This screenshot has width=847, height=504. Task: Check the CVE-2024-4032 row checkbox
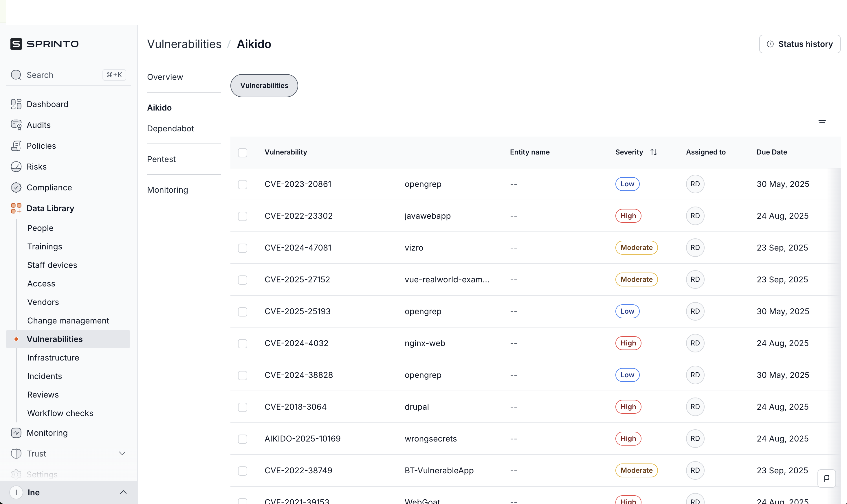[242, 344]
